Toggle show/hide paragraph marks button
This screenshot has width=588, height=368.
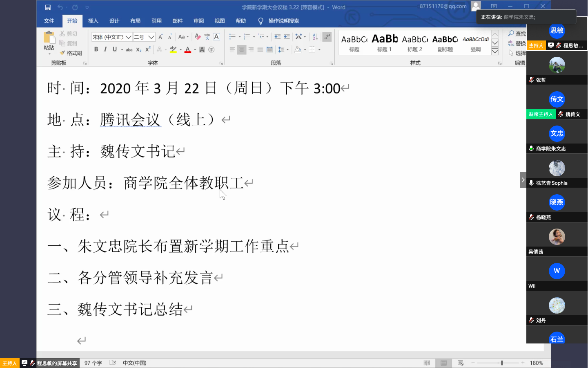[x=327, y=37]
